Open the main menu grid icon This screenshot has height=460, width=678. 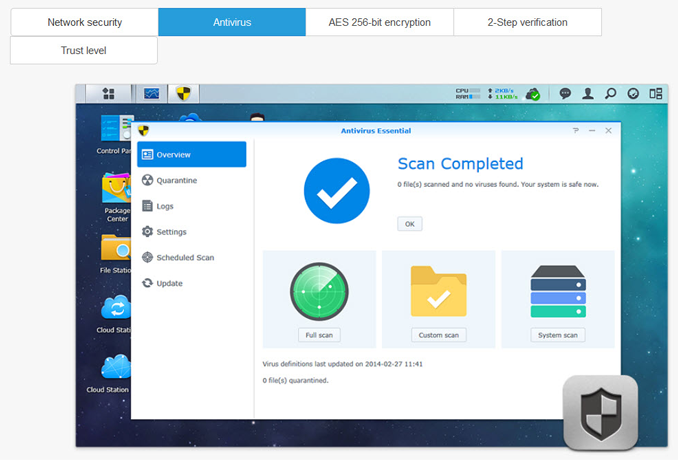click(108, 93)
